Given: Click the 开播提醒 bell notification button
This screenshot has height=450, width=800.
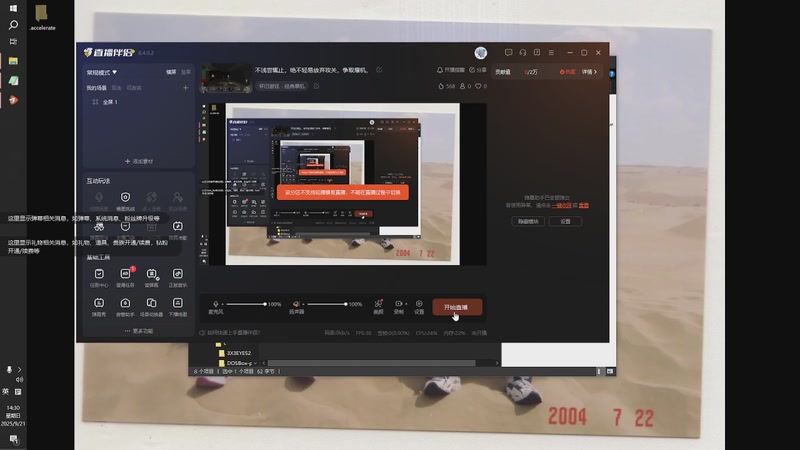Looking at the screenshot, I should tap(451, 70).
